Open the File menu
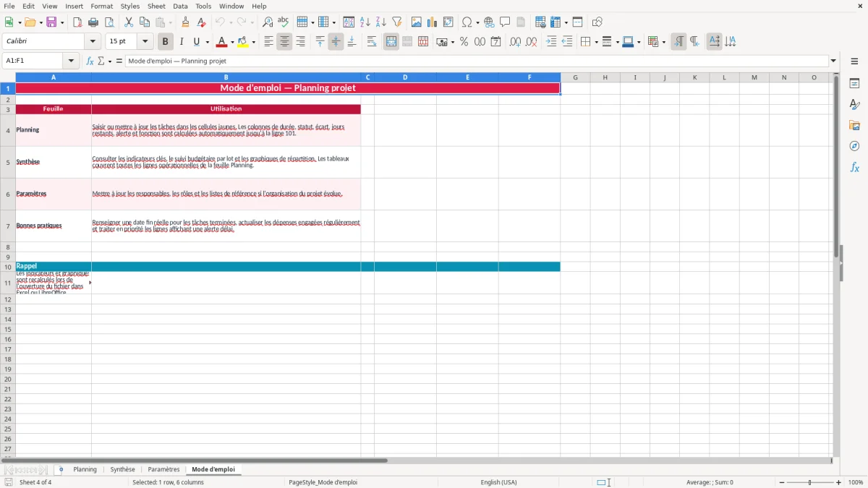The width and height of the screenshot is (868, 488). click(9, 6)
